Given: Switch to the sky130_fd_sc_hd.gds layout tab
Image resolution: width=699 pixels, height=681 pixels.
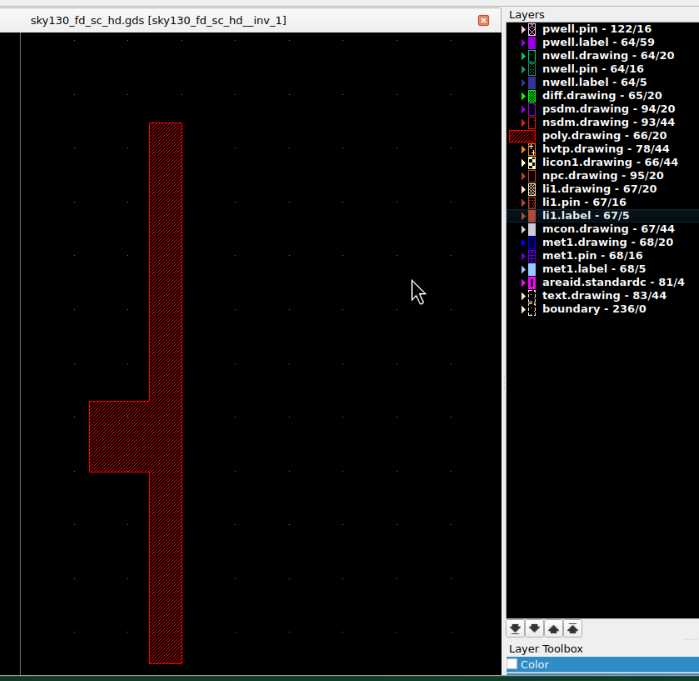Looking at the screenshot, I should tap(158, 20).
